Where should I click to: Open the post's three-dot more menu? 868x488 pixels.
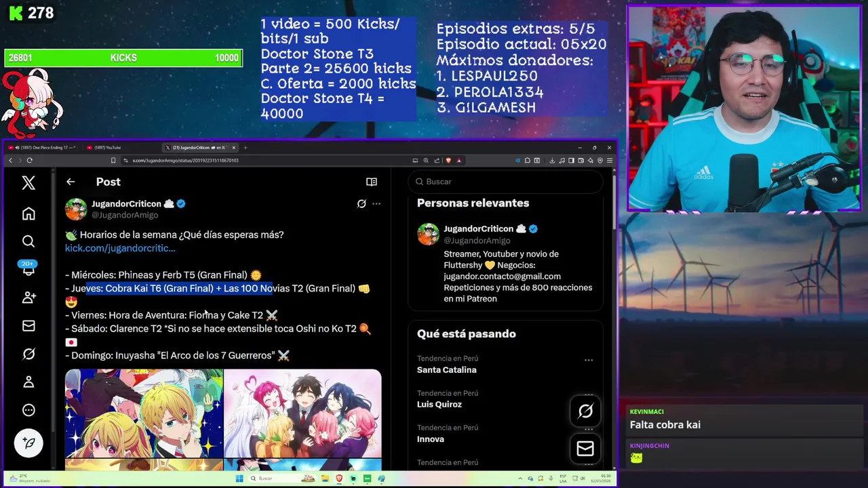(376, 203)
